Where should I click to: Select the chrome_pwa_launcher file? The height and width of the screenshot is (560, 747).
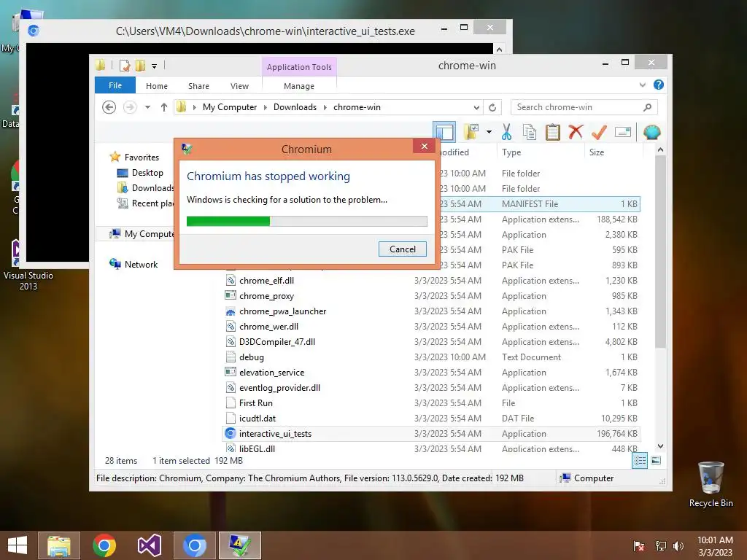[x=282, y=311]
